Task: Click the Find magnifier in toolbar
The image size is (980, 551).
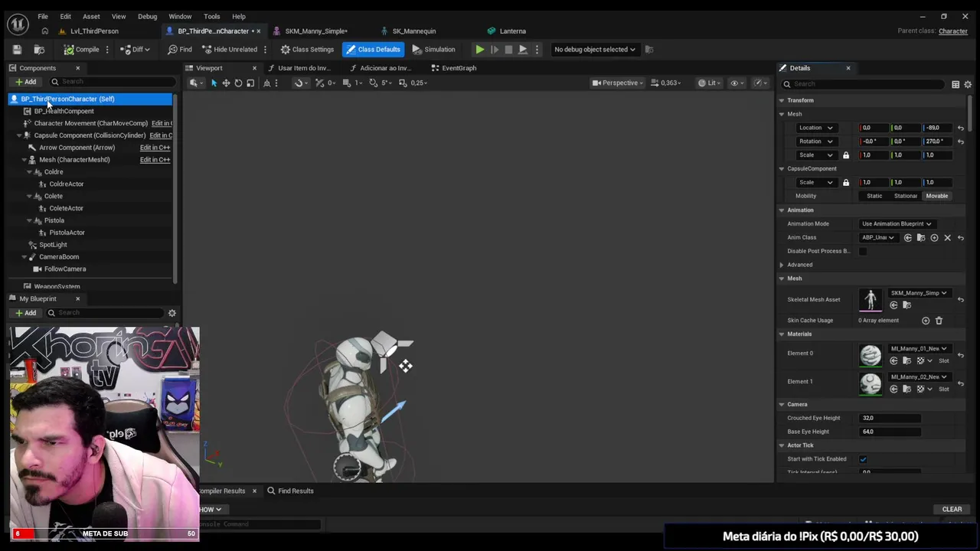Action: click(x=181, y=50)
